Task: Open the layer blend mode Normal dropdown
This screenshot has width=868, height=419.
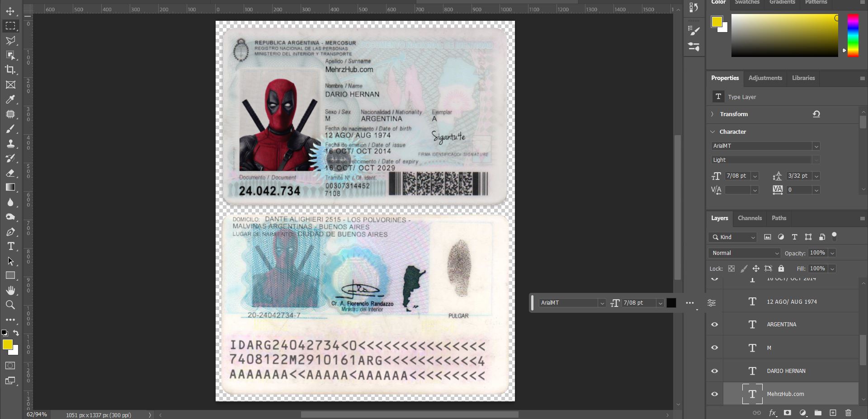Action: point(744,253)
